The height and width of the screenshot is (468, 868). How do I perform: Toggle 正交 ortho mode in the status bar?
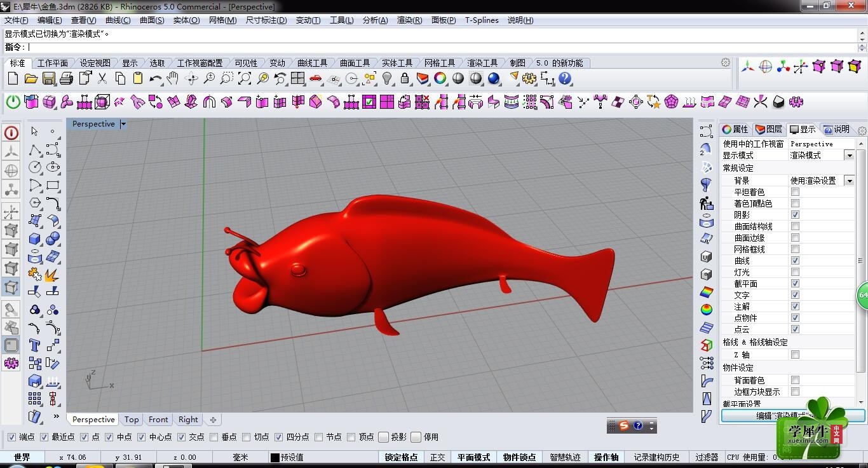[437, 457]
